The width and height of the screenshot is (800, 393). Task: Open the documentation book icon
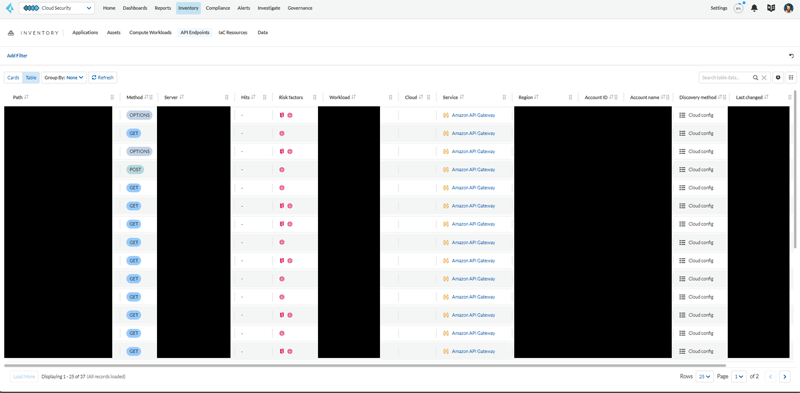point(771,8)
